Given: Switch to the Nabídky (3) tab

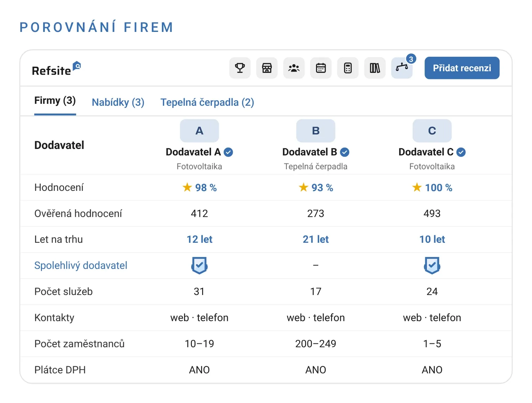Looking at the screenshot, I should (x=118, y=102).
